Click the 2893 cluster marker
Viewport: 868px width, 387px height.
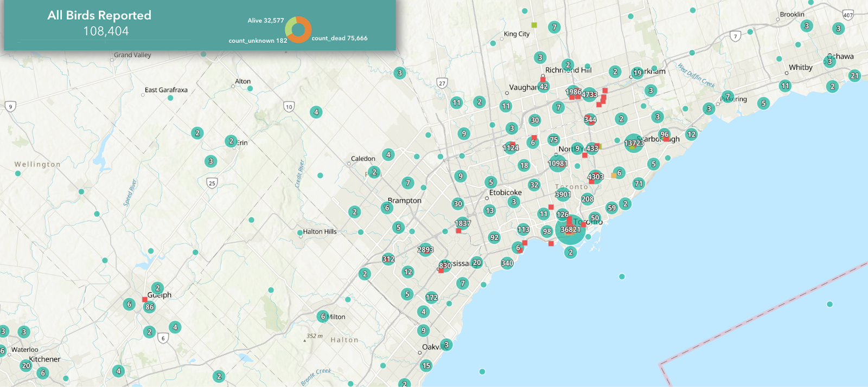coord(425,250)
